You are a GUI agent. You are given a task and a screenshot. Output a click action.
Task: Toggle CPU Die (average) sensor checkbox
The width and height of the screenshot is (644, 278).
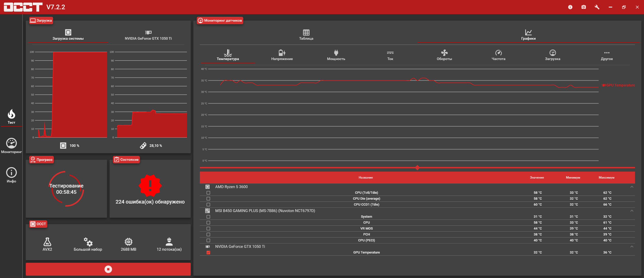coord(208,199)
